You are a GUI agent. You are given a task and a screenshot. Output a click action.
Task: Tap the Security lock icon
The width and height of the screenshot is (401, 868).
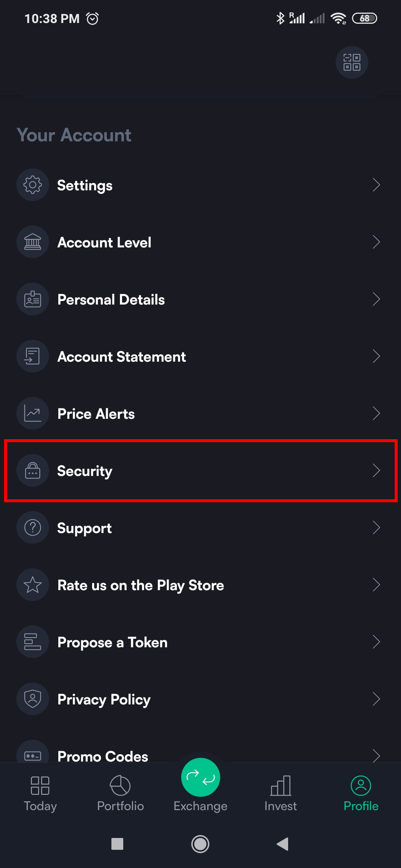tap(33, 470)
